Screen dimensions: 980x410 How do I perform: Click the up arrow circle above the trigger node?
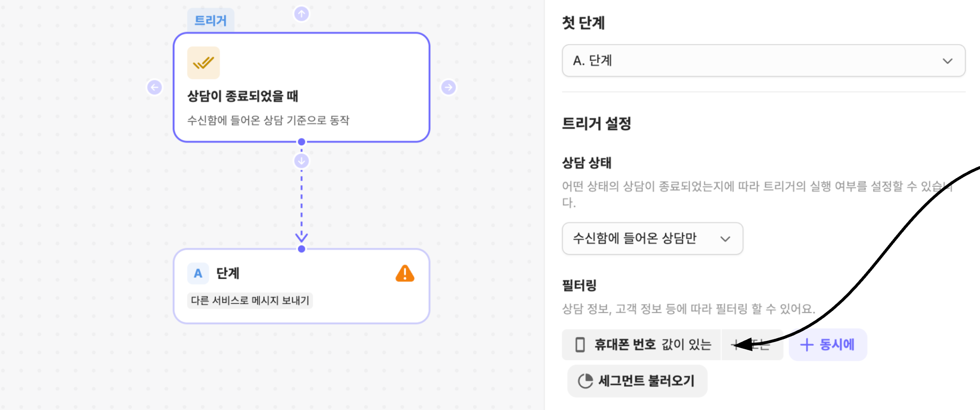301,14
